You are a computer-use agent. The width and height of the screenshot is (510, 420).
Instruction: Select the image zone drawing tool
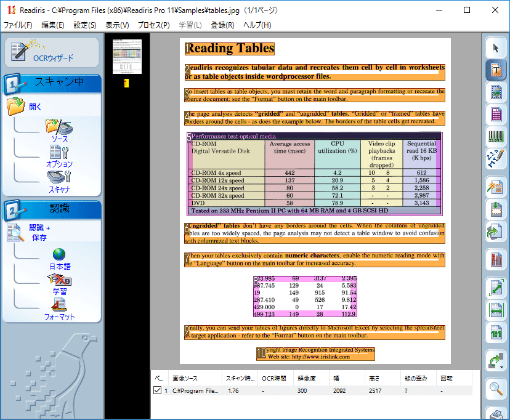(496, 92)
